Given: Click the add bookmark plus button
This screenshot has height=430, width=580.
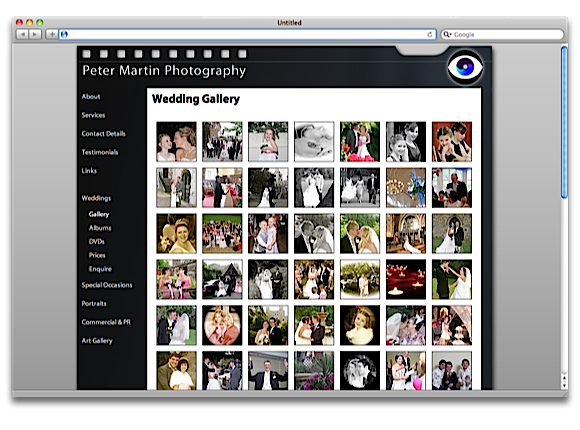Looking at the screenshot, I should (x=51, y=34).
